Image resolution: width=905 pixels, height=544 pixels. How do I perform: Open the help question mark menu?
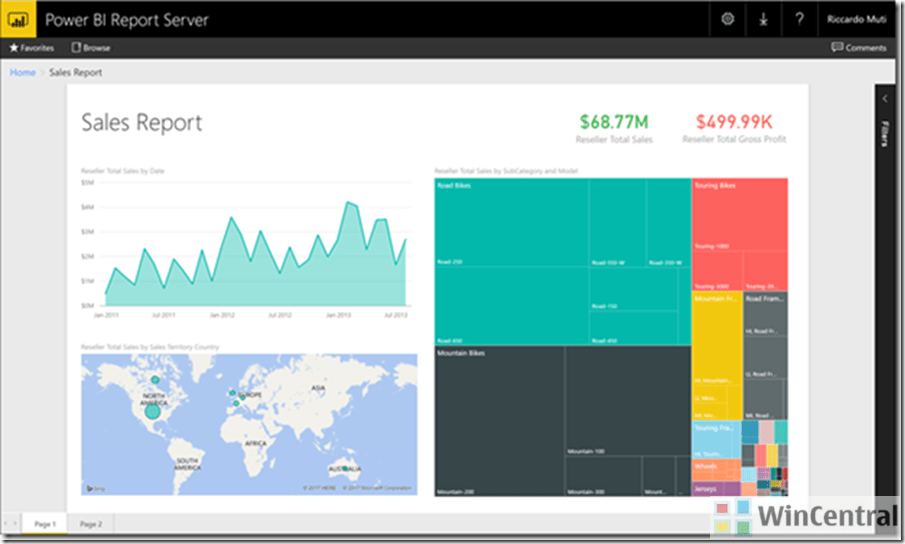799,19
